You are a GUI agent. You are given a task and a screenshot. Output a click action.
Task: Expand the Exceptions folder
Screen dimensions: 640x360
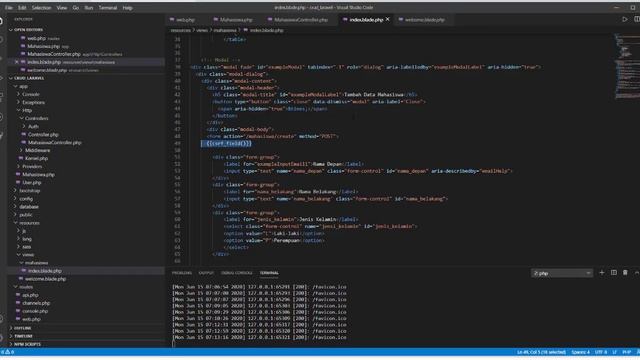pos(33,102)
